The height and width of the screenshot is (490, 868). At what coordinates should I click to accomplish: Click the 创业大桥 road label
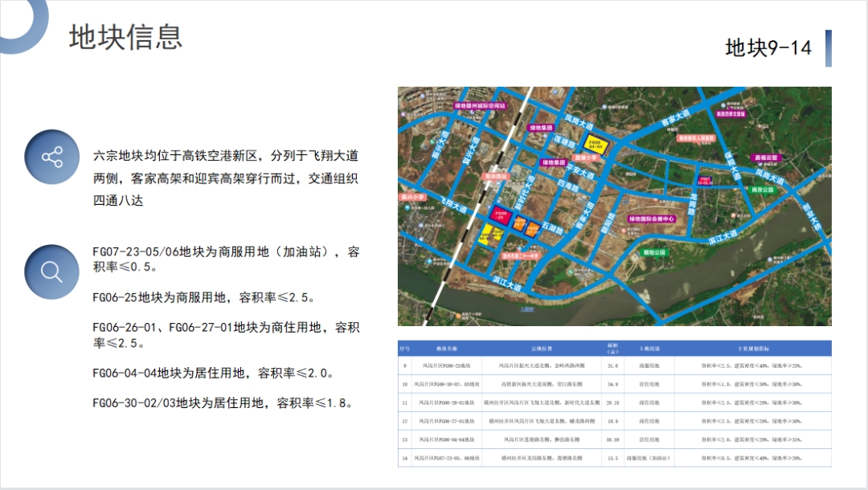[x=812, y=216]
